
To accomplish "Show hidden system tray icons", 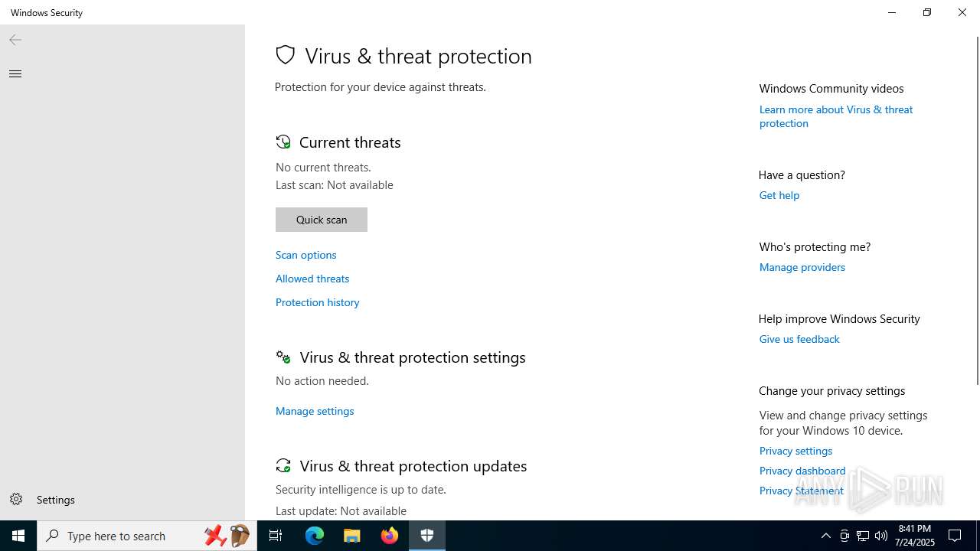I will click(x=825, y=536).
